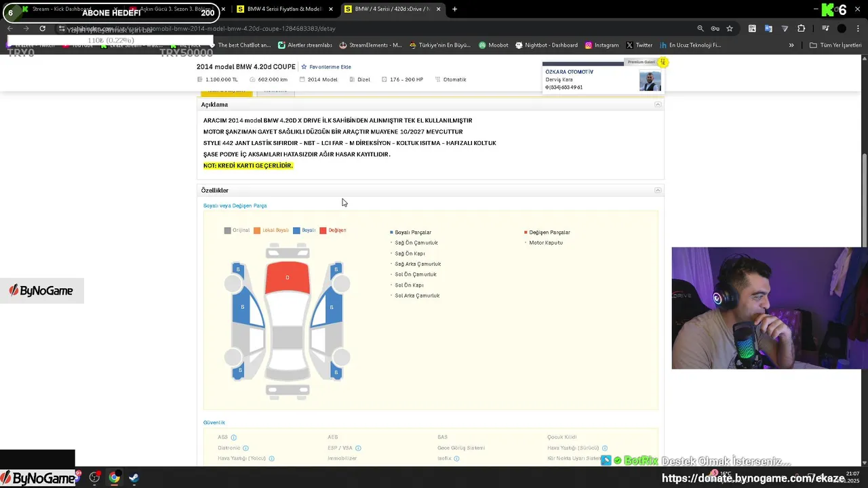Open ÖZKARA OTOMOTİV seller page
The image size is (868, 488).
point(569,72)
